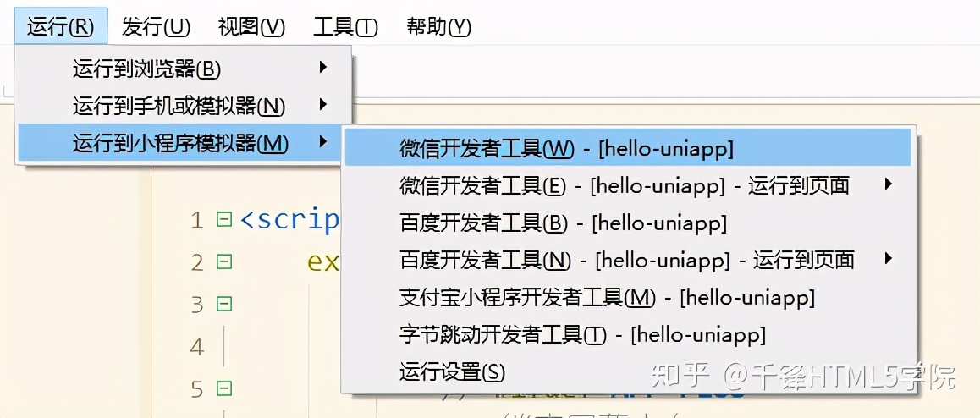Image resolution: width=980 pixels, height=418 pixels.
Task: Open the 发行(U) menu
Action: 157,27
